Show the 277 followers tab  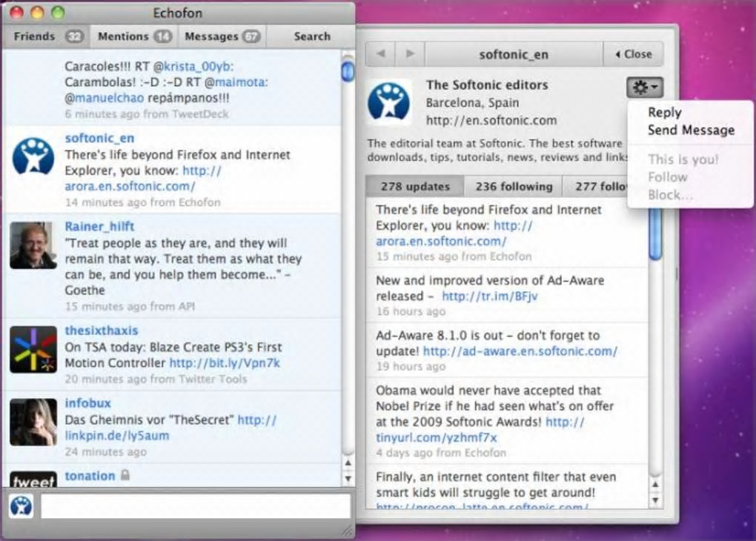point(596,186)
